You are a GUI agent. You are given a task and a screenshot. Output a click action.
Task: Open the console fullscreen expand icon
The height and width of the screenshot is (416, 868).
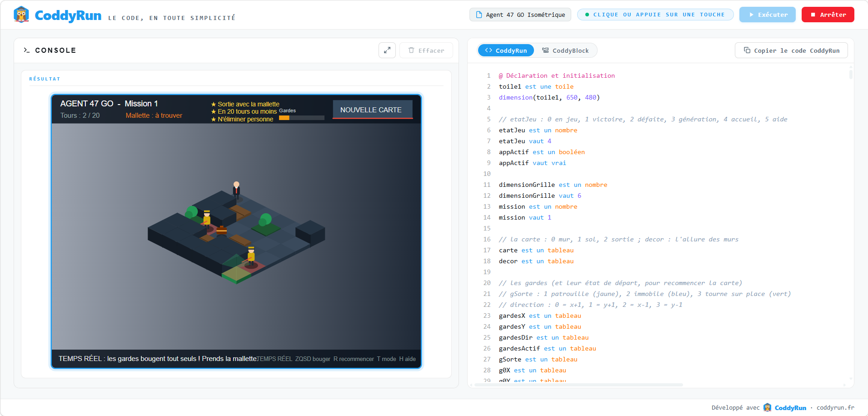coord(387,50)
